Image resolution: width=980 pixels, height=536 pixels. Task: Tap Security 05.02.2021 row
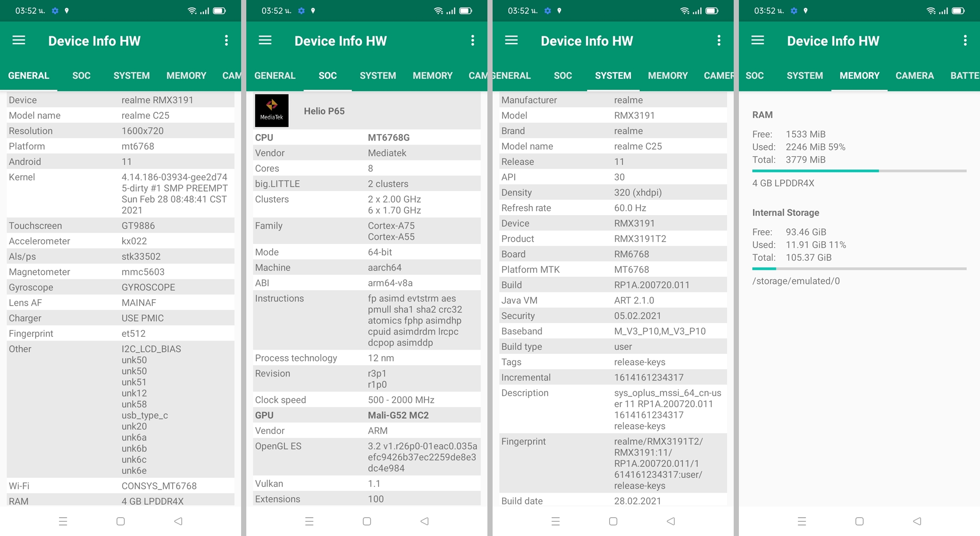point(613,316)
